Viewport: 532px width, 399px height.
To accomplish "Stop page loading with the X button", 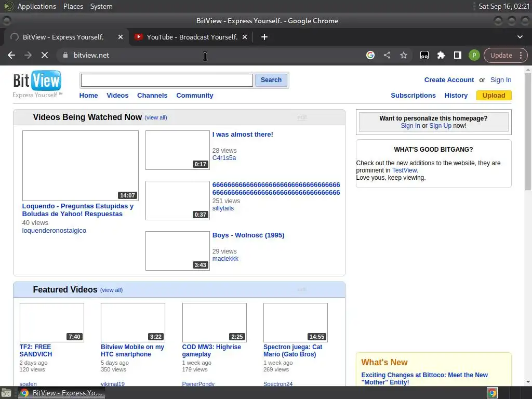I will 45,55.
